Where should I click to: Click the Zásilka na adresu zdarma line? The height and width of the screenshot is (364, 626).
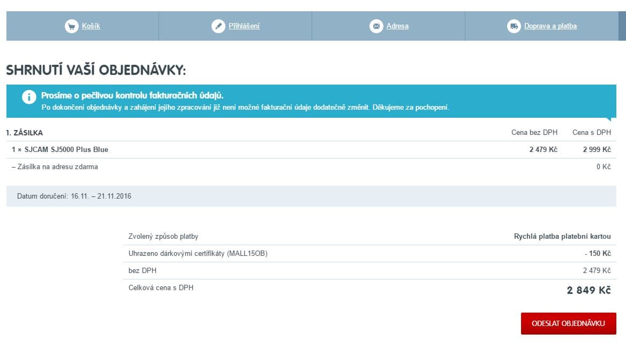click(55, 167)
